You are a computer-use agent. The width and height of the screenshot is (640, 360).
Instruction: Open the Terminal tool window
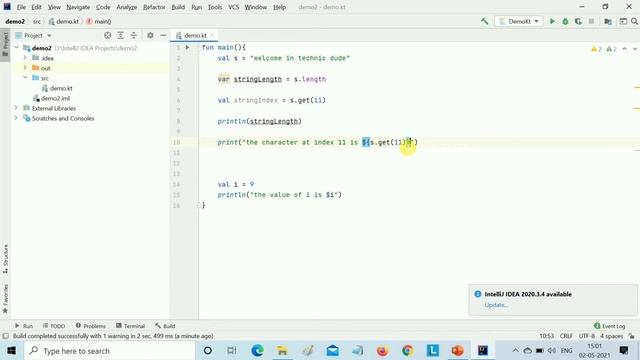coord(131,326)
